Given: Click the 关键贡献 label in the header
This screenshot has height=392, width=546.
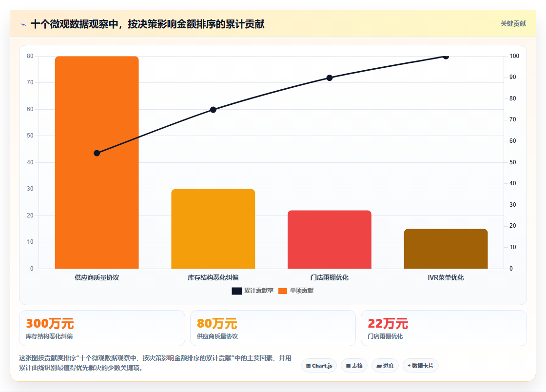Looking at the screenshot, I should tap(513, 24).
